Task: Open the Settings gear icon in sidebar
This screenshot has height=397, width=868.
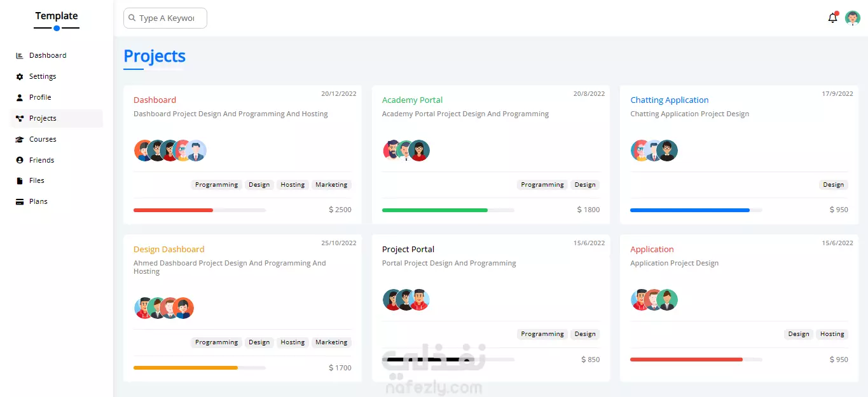Action: pyautogui.click(x=19, y=76)
